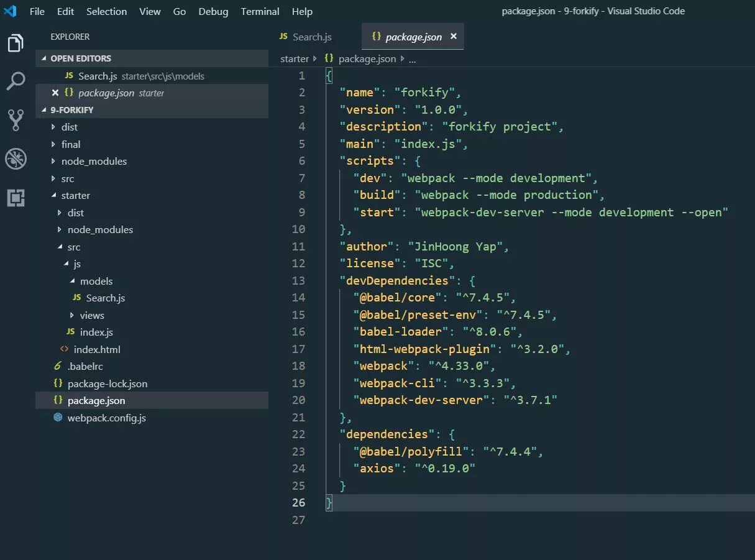Click the package-lock.json braces icon

pyautogui.click(x=58, y=383)
